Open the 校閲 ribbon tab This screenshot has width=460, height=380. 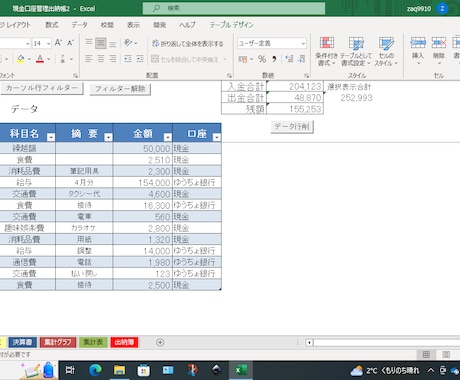click(x=107, y=25)
